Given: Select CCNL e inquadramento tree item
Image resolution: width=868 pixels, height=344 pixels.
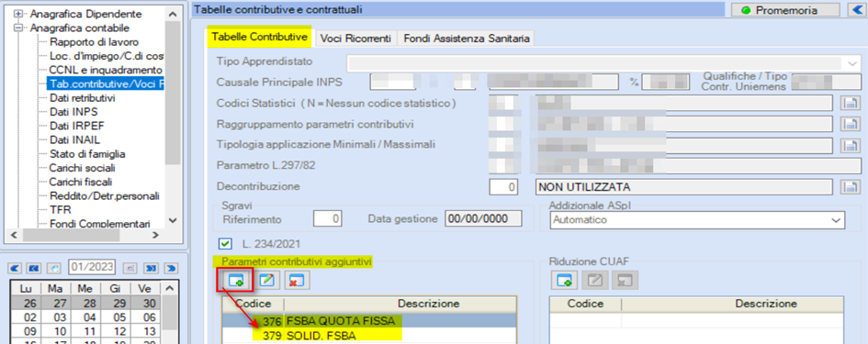Looking at the screenshot, I should (x=106, y=71).
